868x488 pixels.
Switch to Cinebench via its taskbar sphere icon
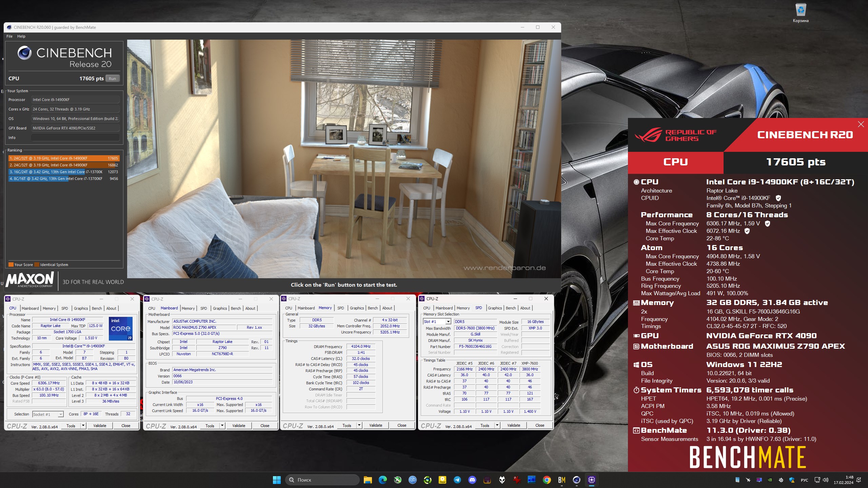pos(576,480)
